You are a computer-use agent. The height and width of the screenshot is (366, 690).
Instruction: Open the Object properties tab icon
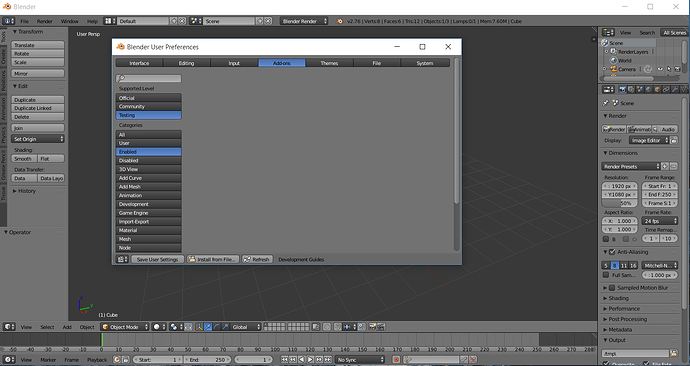point(657,89)
